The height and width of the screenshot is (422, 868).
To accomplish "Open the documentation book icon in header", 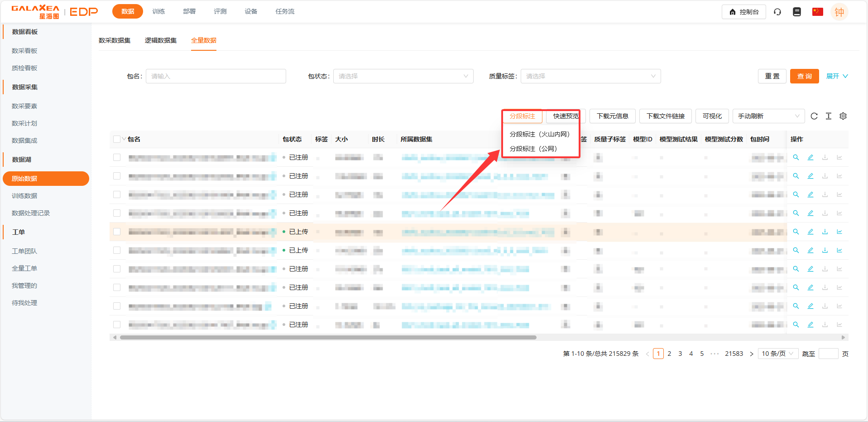I will pos(797,12).
